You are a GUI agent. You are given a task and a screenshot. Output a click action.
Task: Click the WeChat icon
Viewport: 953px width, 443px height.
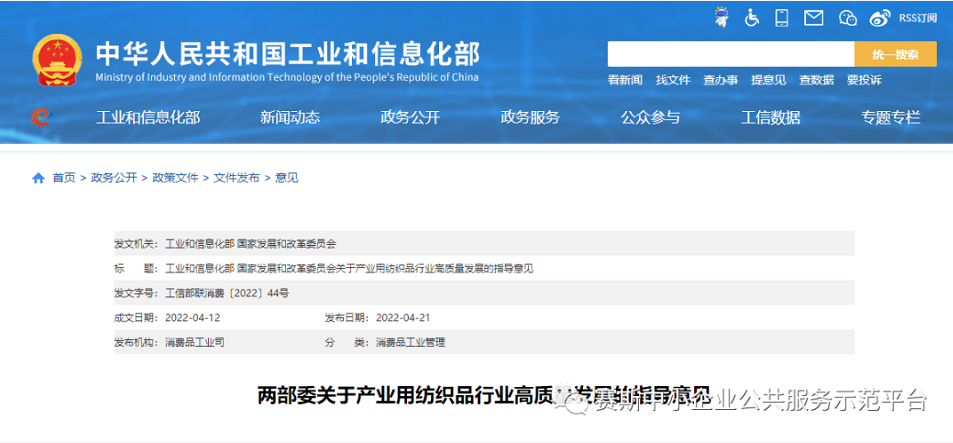(848, 17)
